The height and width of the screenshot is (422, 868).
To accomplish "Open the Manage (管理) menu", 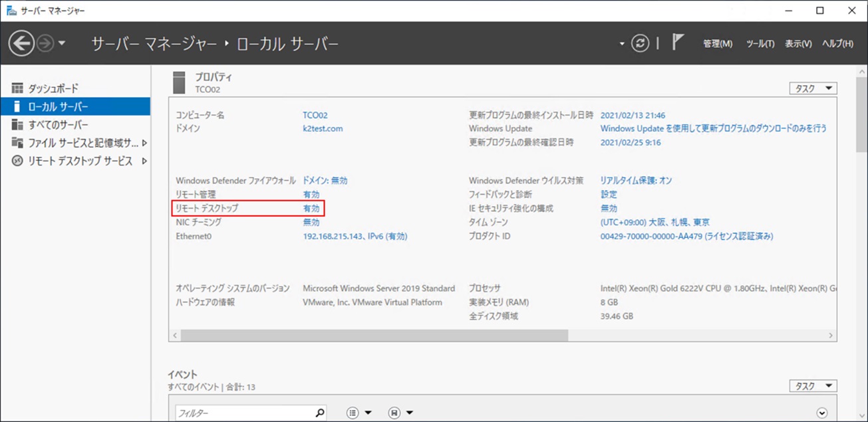I will point(718,44).
